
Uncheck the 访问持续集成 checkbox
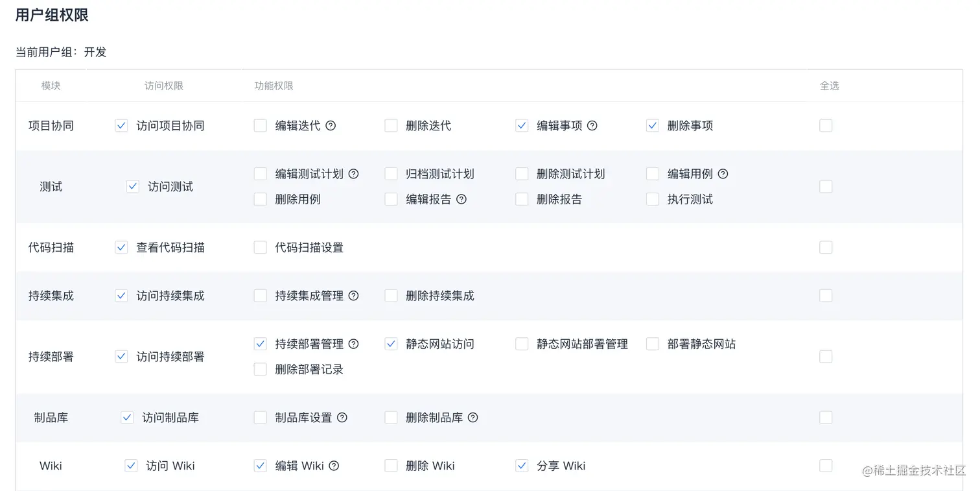coord(121,296)
